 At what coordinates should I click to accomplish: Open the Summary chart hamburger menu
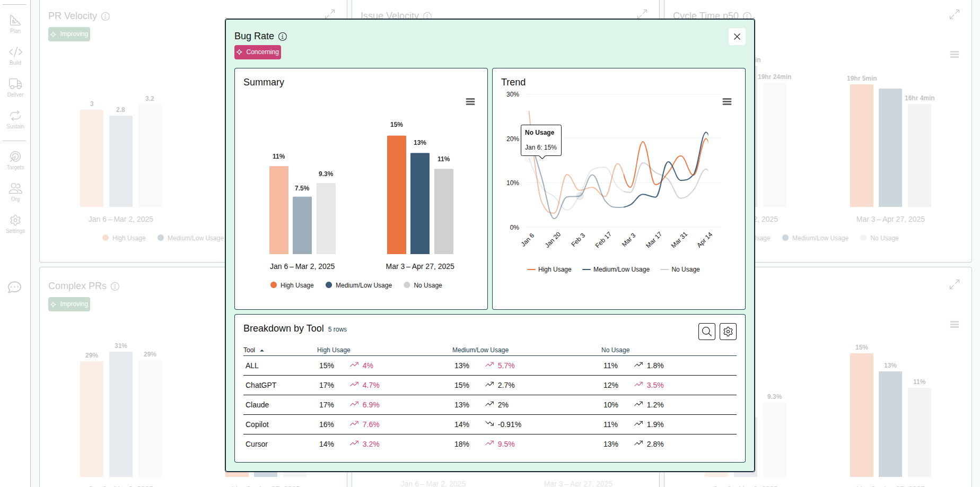(470, 102)
